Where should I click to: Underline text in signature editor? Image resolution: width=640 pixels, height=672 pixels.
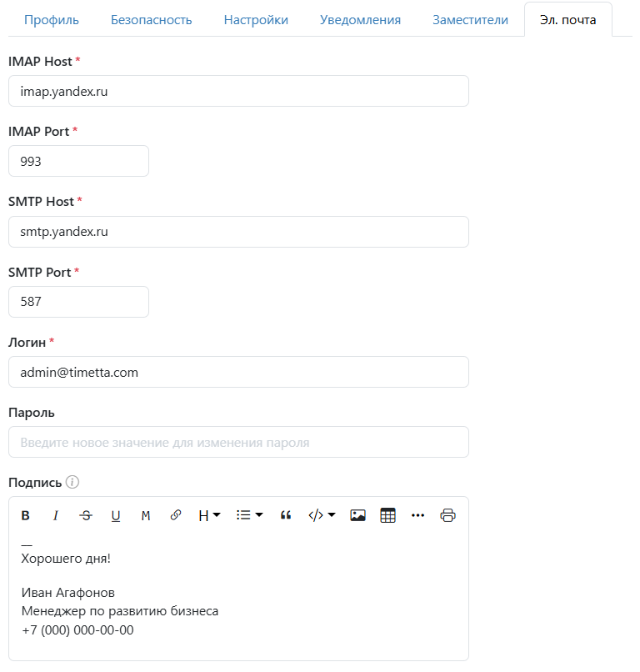116,515
